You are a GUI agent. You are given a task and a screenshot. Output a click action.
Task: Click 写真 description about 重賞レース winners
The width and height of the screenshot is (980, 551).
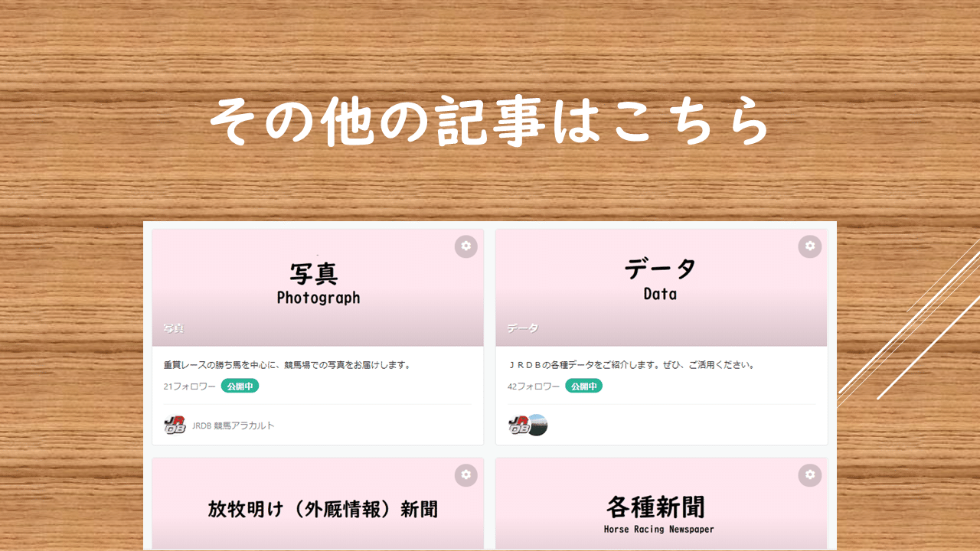[x=287, y=365]
